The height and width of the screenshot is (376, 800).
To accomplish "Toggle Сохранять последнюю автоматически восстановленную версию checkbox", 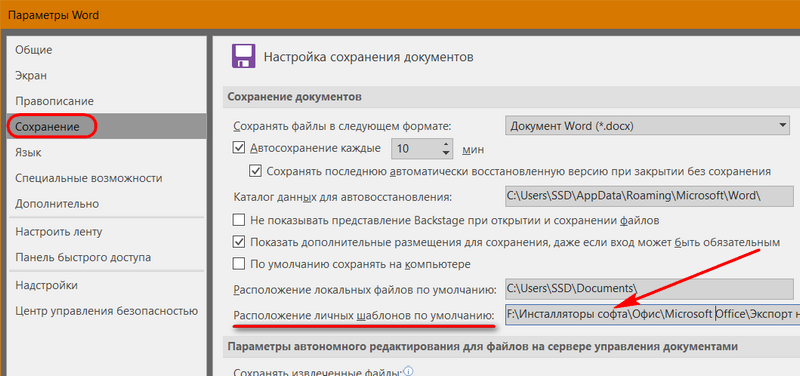I will [256, 170].
